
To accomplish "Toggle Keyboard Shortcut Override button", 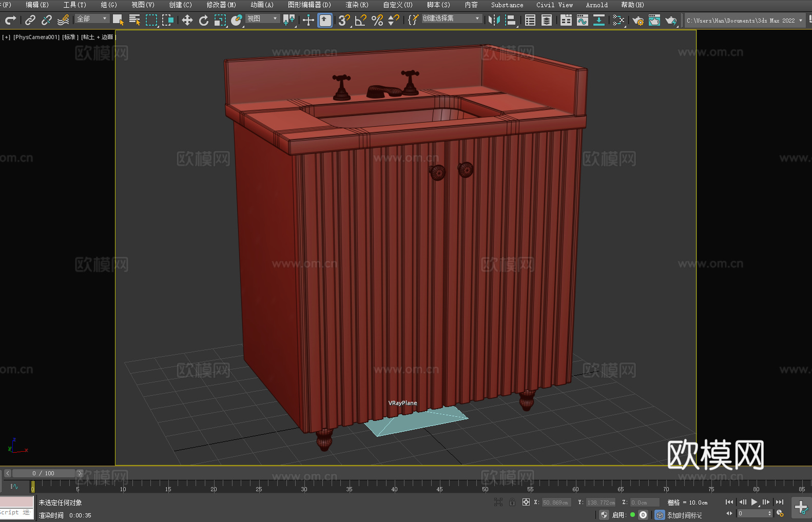I will 325,20.
